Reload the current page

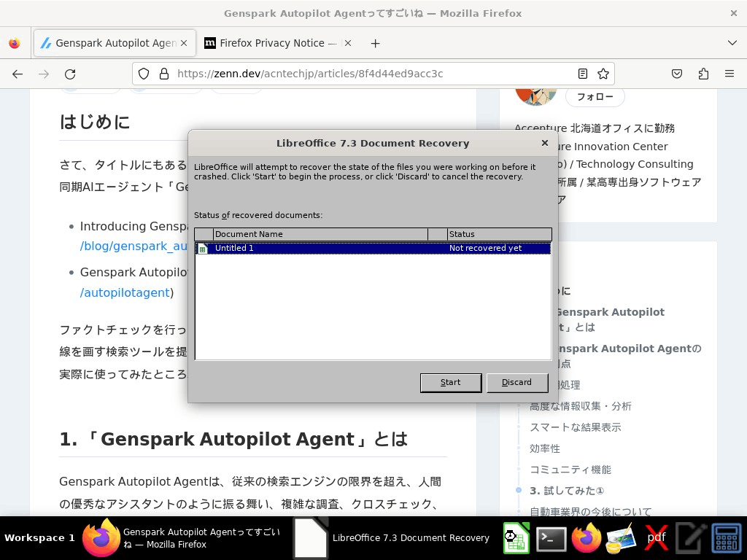pyautogui.click(x=70, y=74)
